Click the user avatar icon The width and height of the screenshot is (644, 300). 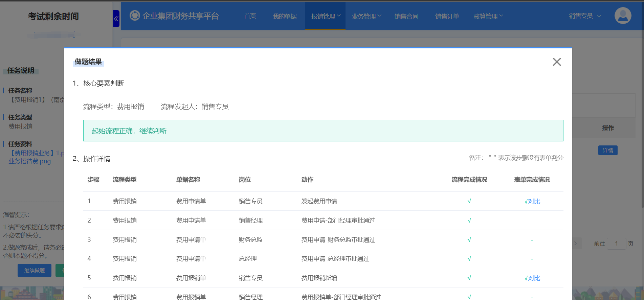623,16
